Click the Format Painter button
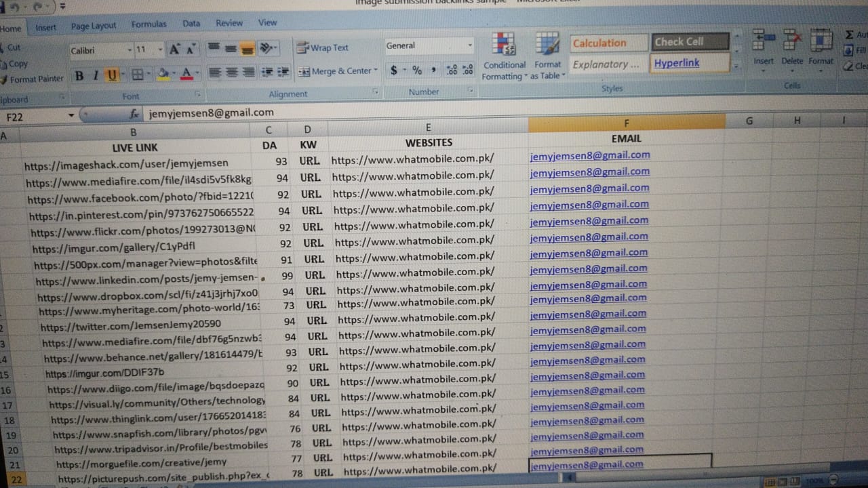Screen dimensions: 868x488 [x=33, y=79]
